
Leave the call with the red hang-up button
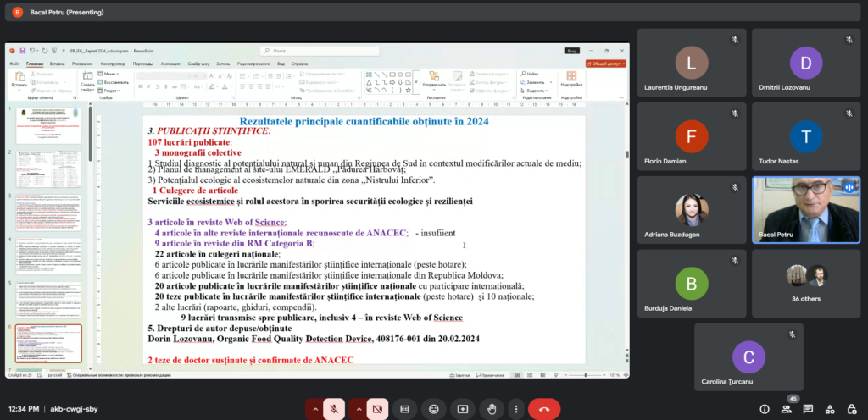(x=544, y=408)
